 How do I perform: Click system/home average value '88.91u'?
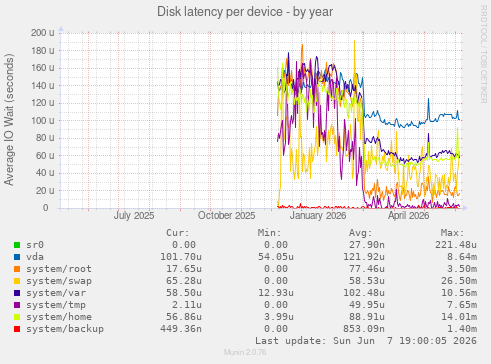tap(367, 317)
